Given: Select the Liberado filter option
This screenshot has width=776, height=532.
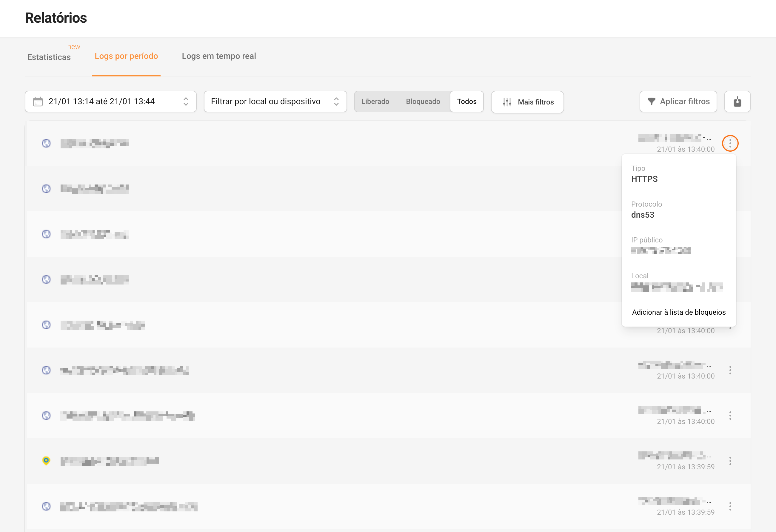Looking at the screenshot, I should [375, 102].
